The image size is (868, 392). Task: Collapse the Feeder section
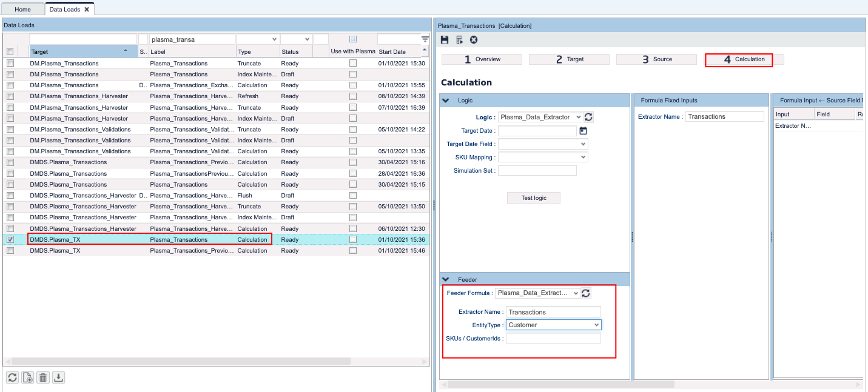pos(446,279)
